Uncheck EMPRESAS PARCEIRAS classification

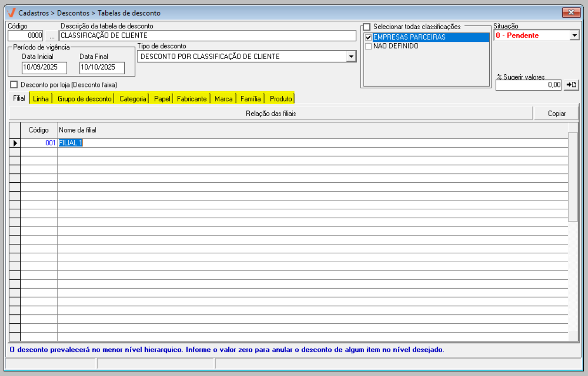click(x=368, y=37)
